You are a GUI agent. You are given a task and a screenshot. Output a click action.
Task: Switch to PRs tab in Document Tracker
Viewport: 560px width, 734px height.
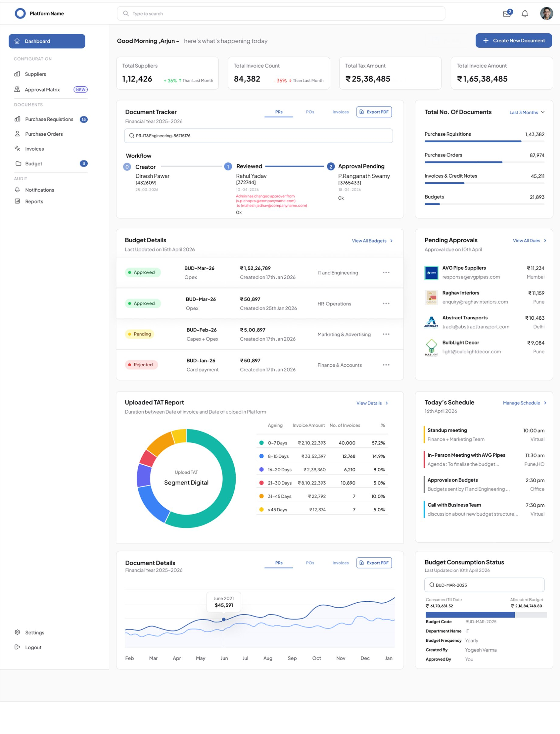point(279,112)
